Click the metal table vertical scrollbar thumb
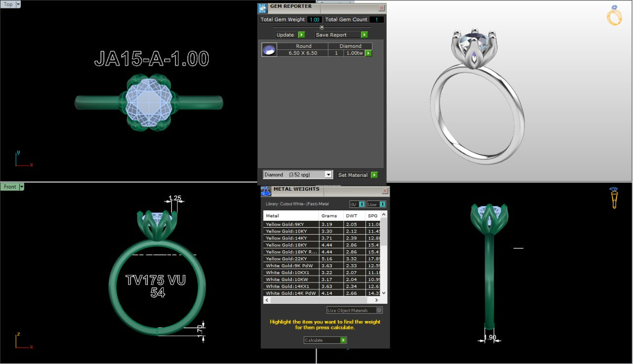 pos(384,232)
